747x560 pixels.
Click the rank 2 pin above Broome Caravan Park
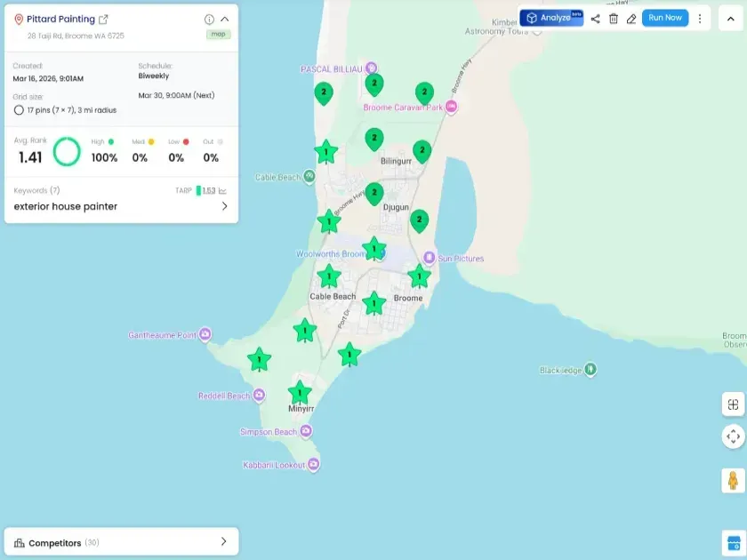click(424, 92)
